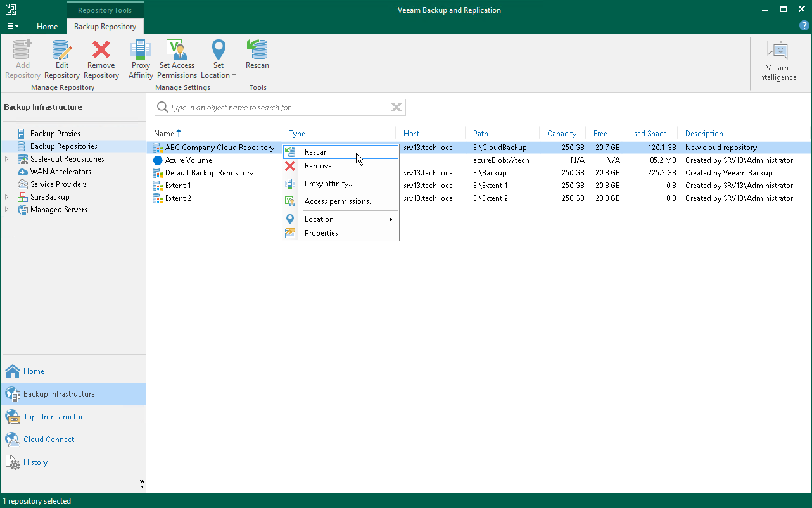Open the Location submenu
812x508 pixels.
pyautogui.click(x=320, y=219)
